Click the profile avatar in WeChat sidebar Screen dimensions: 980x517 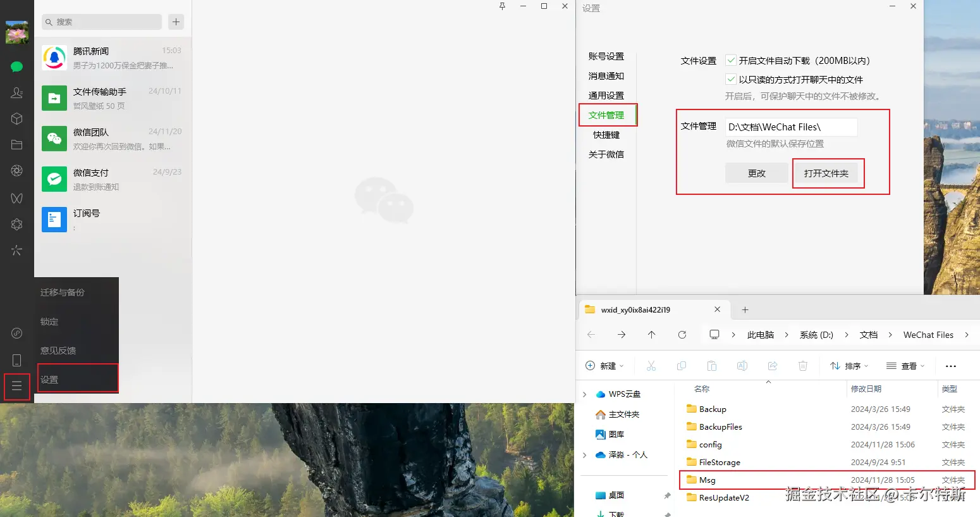(x=17, y=32)
